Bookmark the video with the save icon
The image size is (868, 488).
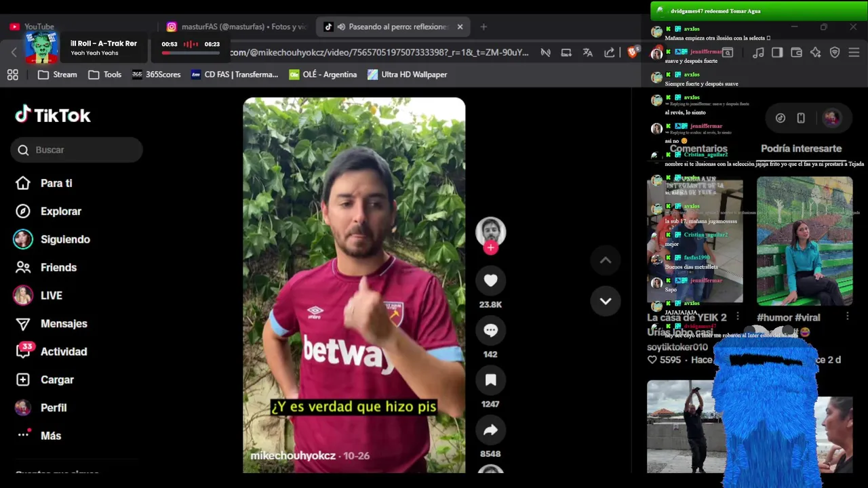[x=490, y=380]
